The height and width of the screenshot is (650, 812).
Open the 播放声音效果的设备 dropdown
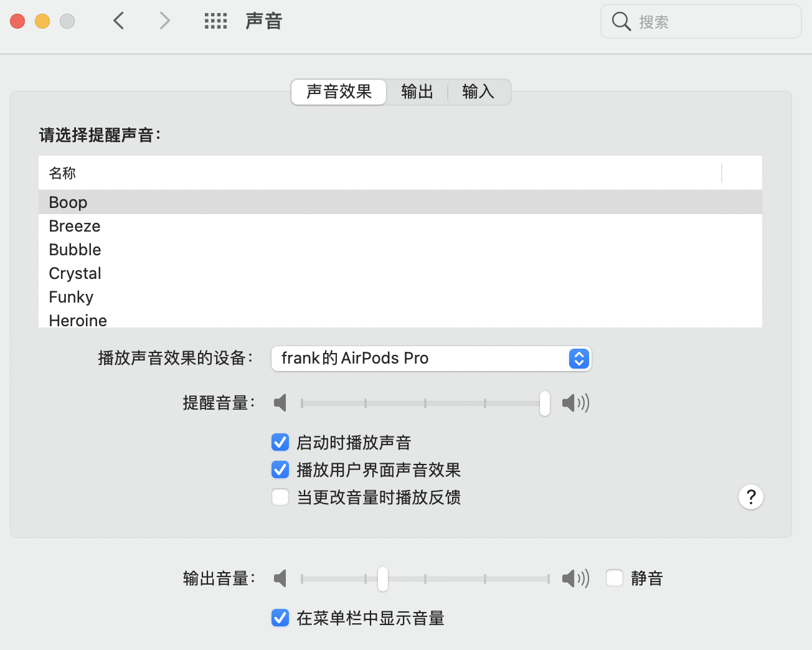tap(431, 359)
